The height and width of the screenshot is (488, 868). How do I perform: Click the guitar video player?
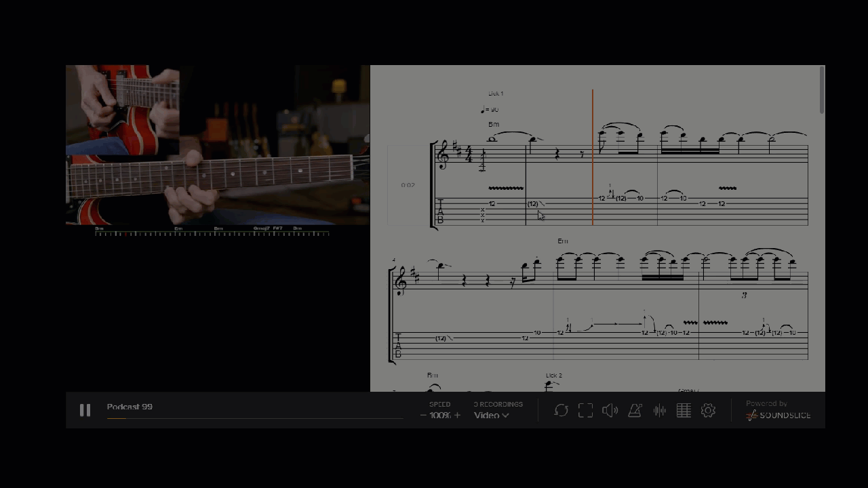[x=218, y=144]
